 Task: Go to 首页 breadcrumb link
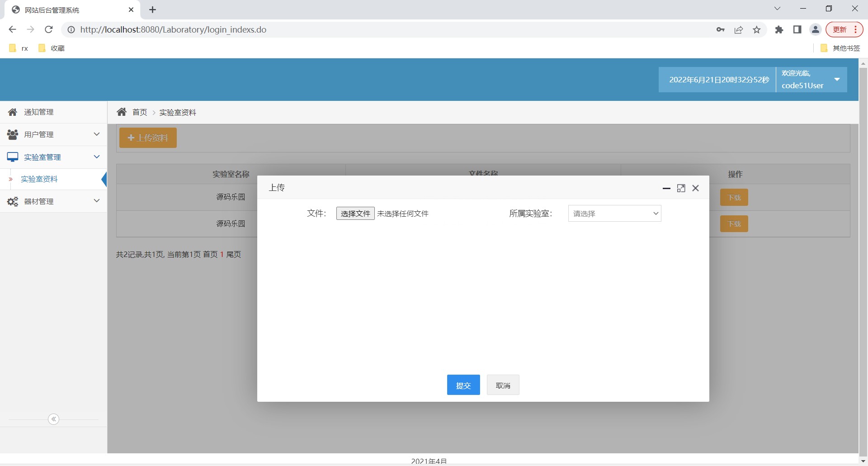click(140, 112)
